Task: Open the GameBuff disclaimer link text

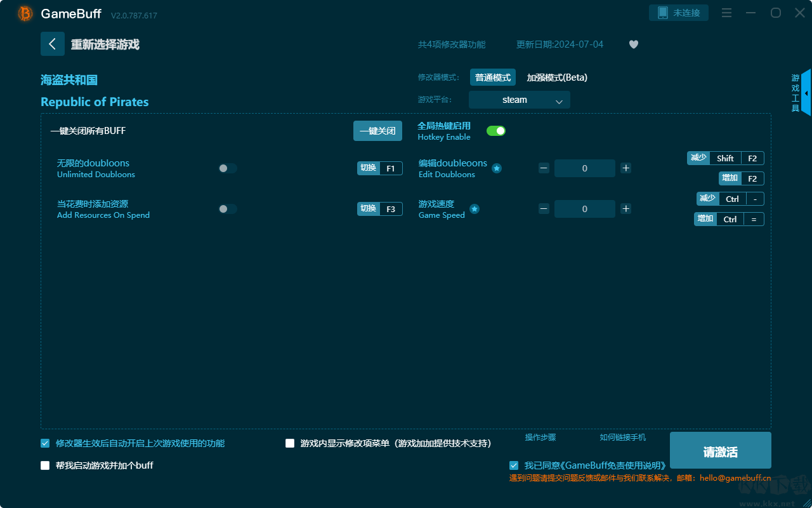Action: pos(595,465)
